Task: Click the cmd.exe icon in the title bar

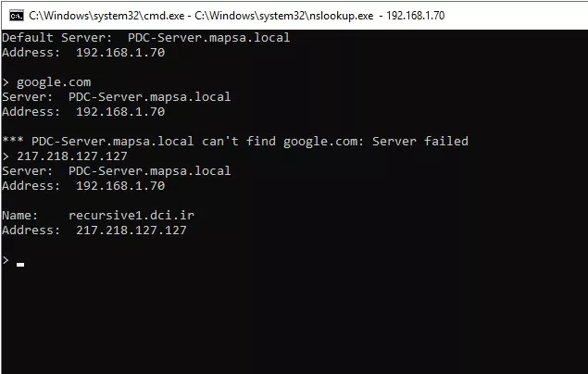Action: click(x=17, y=16)
